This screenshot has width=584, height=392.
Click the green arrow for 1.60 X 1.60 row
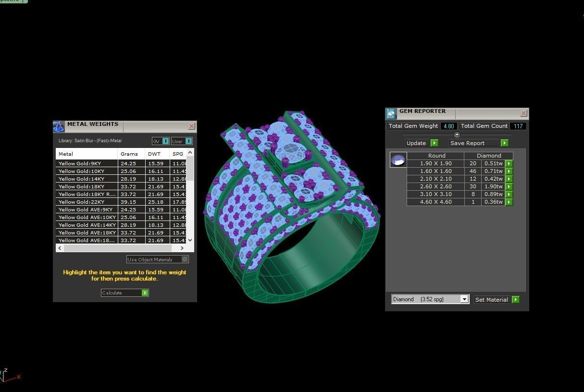tap(509, 171)
